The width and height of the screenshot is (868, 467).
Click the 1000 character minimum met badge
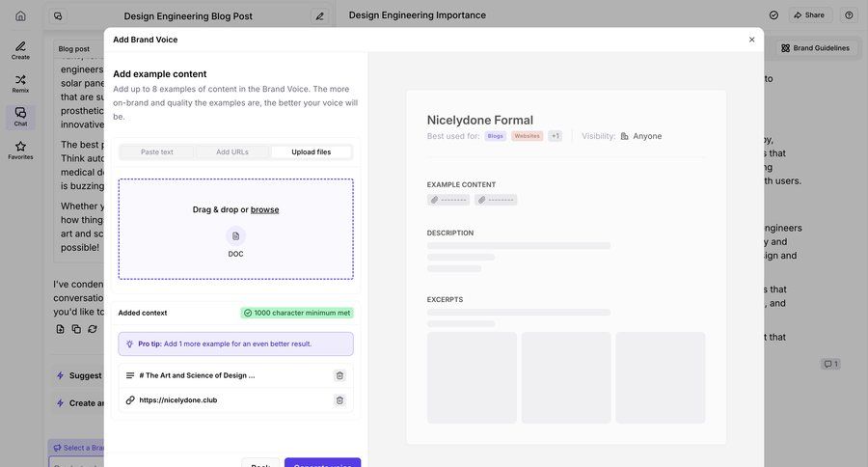point(297,313)
